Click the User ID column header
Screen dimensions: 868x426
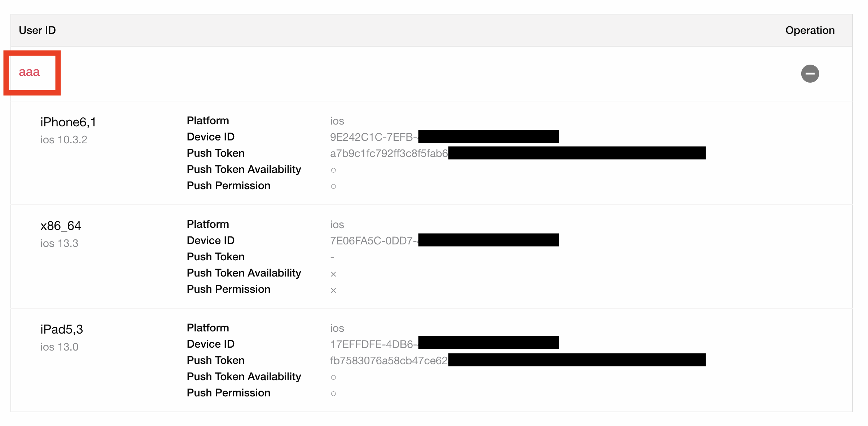[37, 30]
